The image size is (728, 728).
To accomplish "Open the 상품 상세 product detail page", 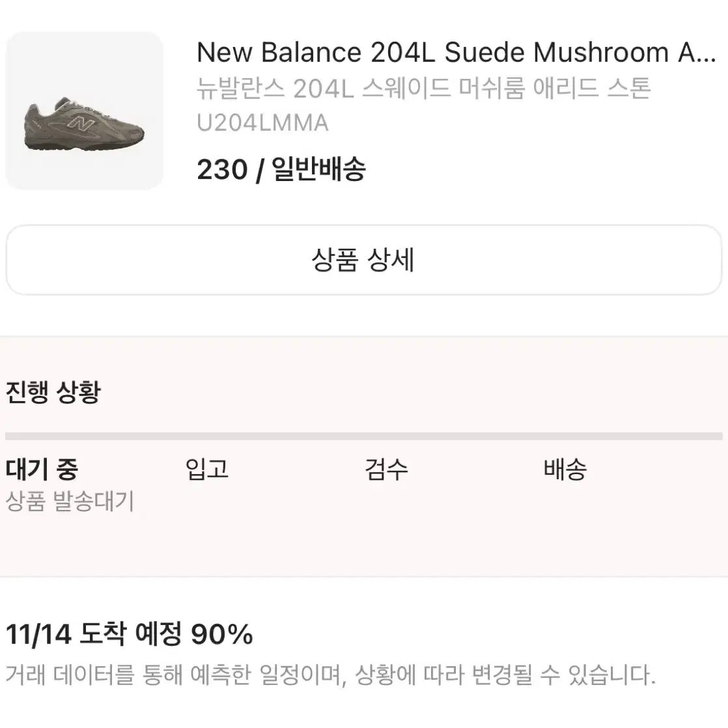I will pyautogui.click(x=364, y=260).
